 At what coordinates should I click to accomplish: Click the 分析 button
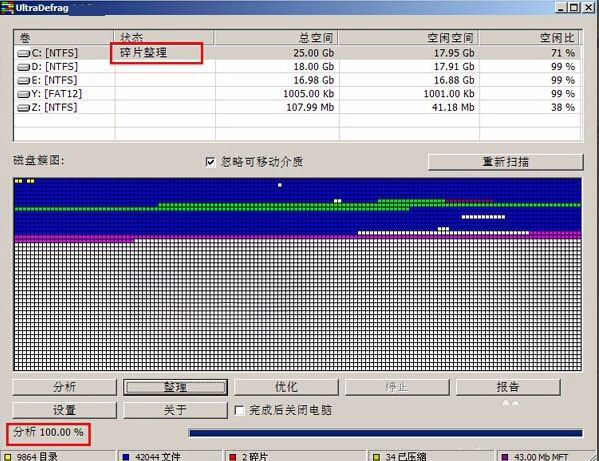point(65,387)
